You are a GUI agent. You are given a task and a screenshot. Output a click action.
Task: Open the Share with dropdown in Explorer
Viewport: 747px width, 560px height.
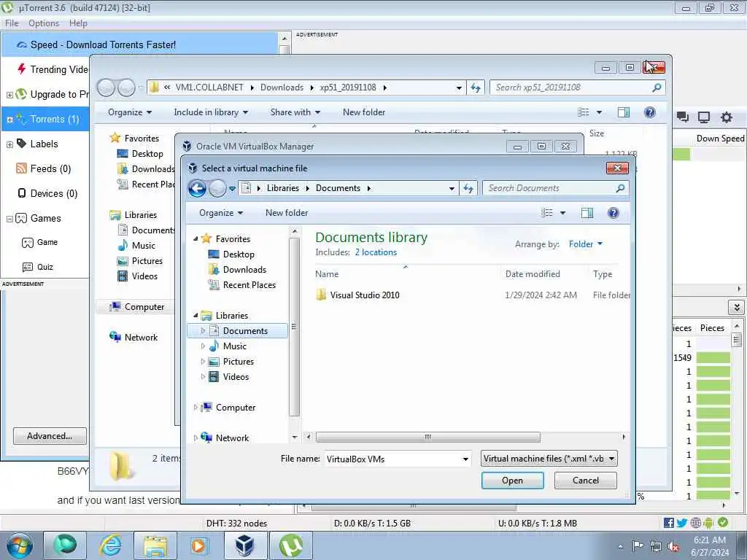295,112
